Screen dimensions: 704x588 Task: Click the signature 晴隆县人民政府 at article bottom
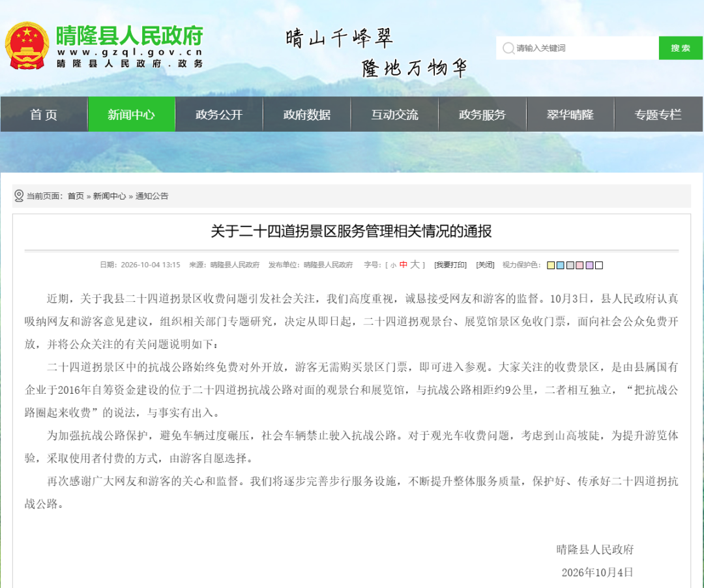pos(595,550)
